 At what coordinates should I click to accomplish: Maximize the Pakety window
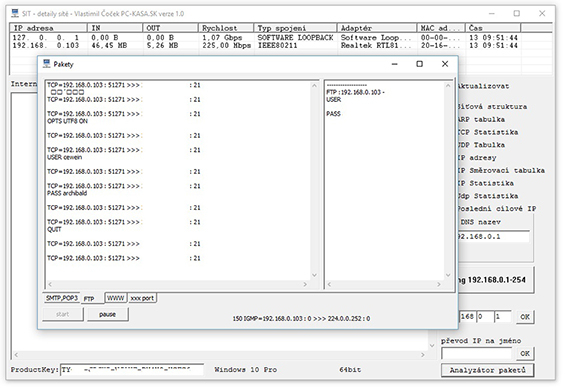tap(419, 64)
